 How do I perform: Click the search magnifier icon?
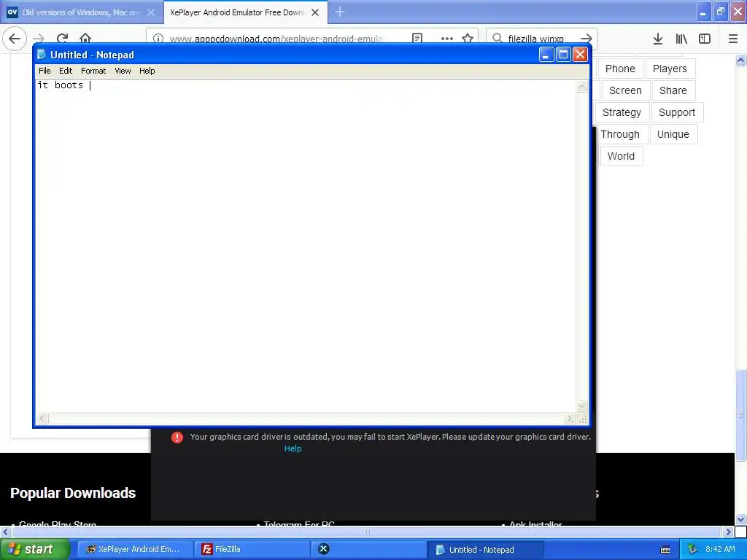[x=497, y=39]
